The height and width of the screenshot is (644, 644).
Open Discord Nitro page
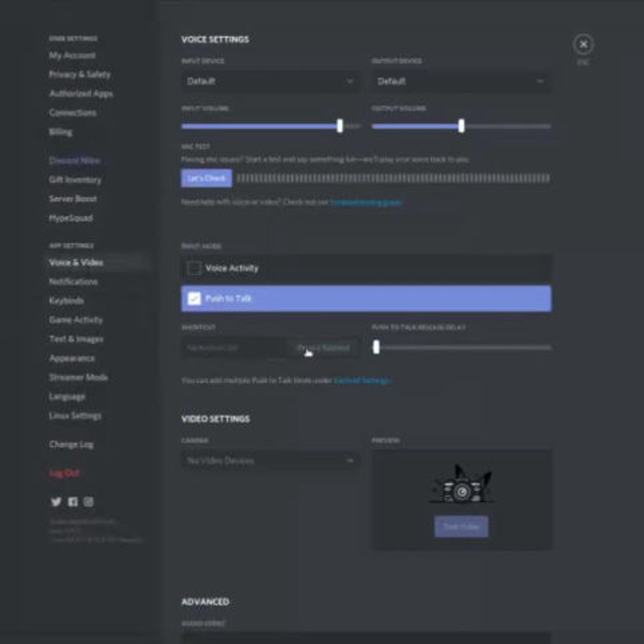point(75,161)
